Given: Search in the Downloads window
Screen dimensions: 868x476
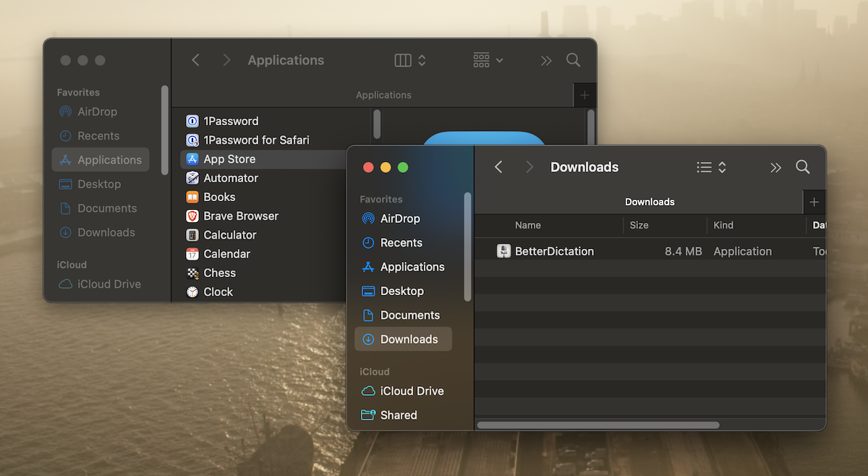Looking at the screenshot, I should 803,167.
